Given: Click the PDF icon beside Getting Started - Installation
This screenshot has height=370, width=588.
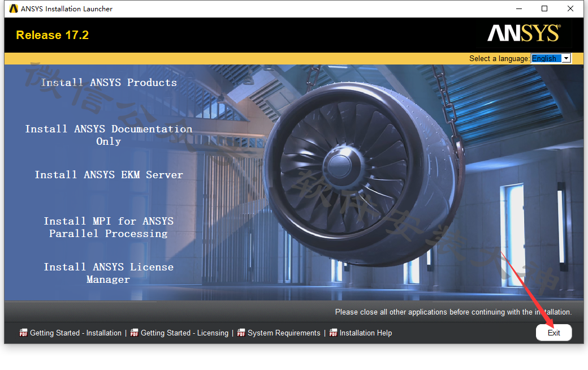Looking at the screenshot, I should click(23, 333).
